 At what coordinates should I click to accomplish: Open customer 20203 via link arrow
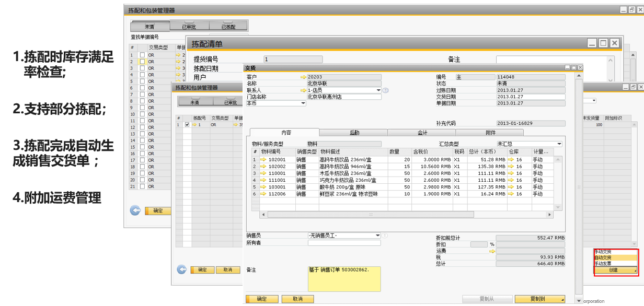point(303,77)
